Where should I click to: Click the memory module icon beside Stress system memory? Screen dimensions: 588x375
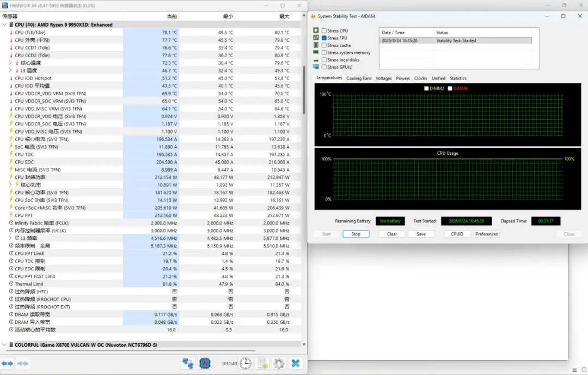pyautogui.click(x=316, y=52)
